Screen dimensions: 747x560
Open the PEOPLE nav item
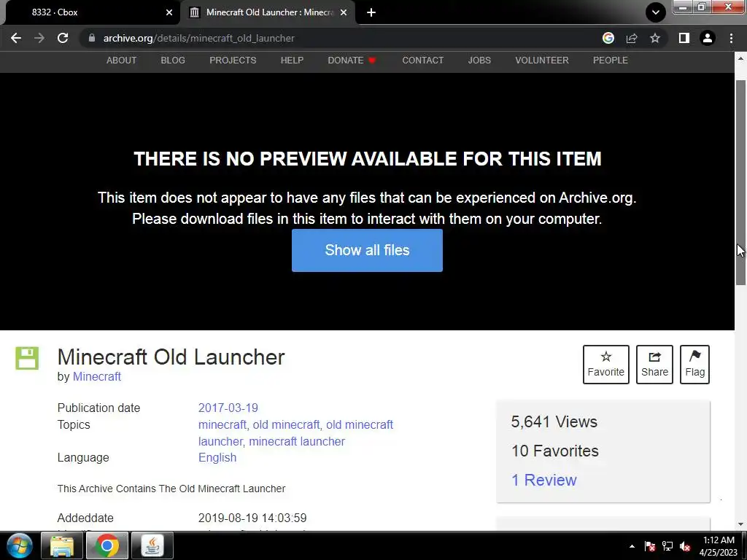point(611,61)
